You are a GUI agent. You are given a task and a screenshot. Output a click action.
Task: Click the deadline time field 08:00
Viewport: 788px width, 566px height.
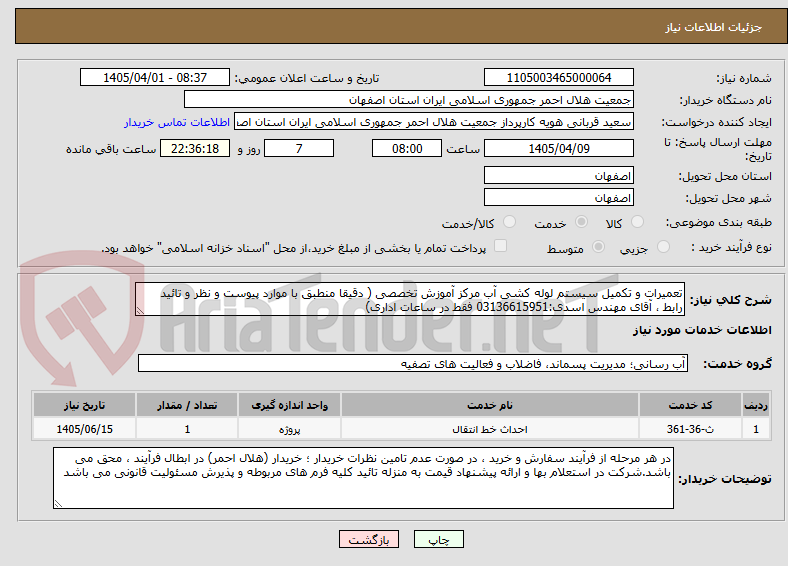coord(407,148)
